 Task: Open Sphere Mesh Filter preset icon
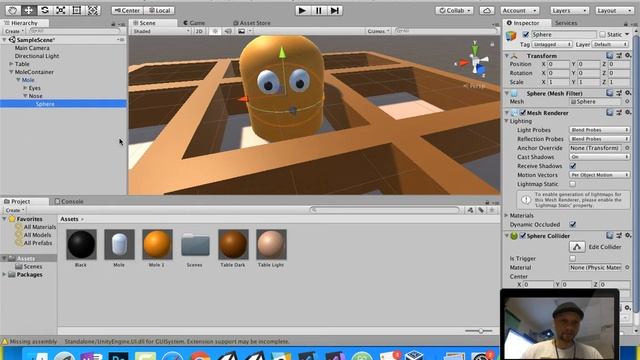click(x=619, y=93)
